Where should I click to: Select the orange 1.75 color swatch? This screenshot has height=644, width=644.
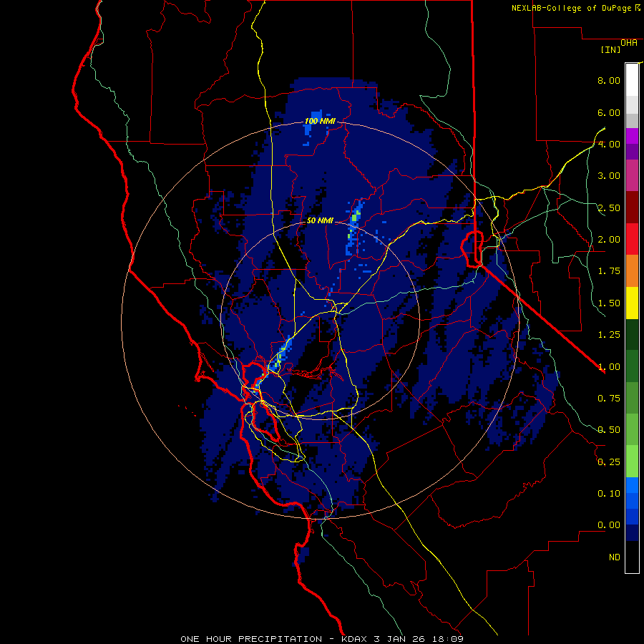click(632, 271)
